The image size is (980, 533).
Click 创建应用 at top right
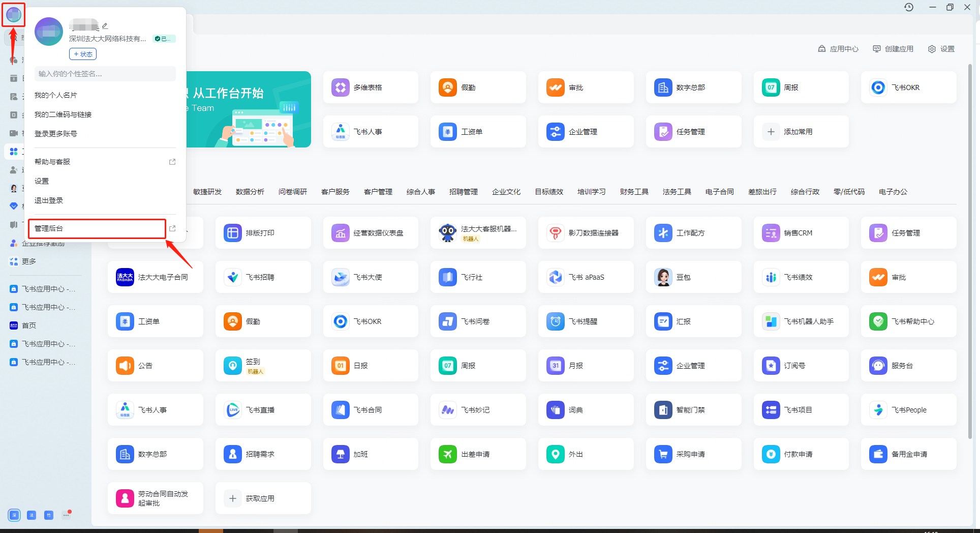893,49
